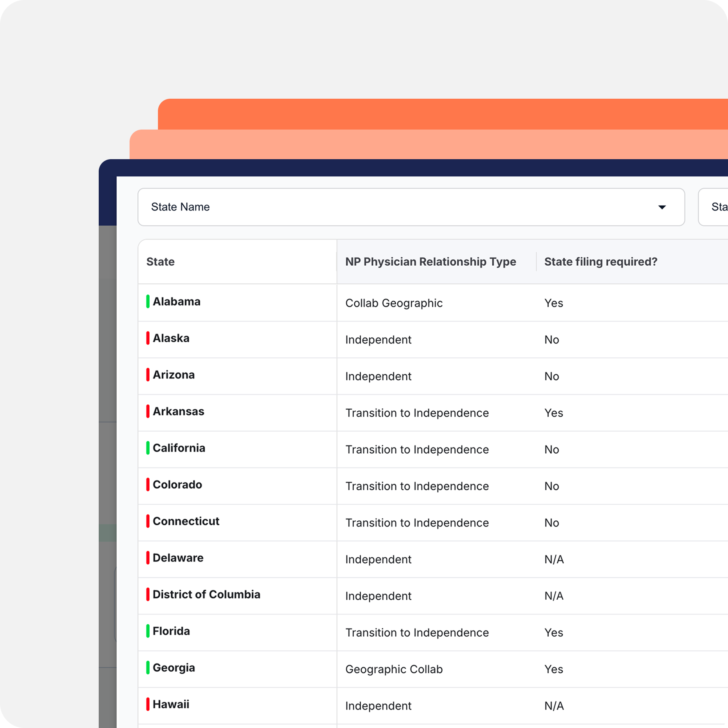Viewport: 728px width, 728px height.
Task: Click N/A filing value for District of Columbia
Action: pos(554,596)
